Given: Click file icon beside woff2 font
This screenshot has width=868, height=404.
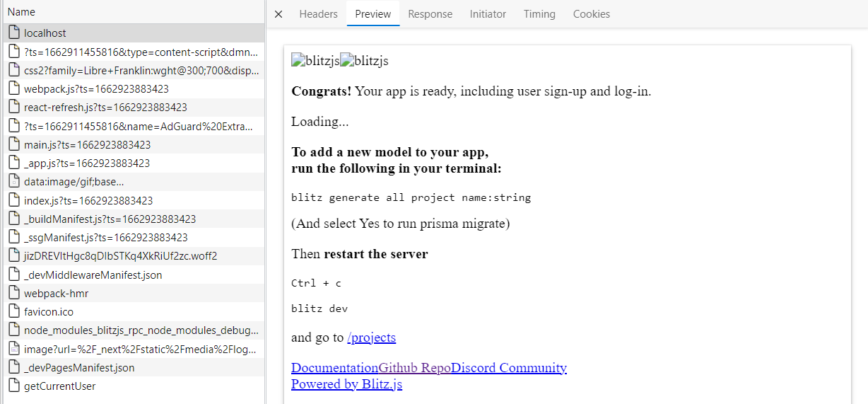Looking at the screenshot, I should click(14, 255).
